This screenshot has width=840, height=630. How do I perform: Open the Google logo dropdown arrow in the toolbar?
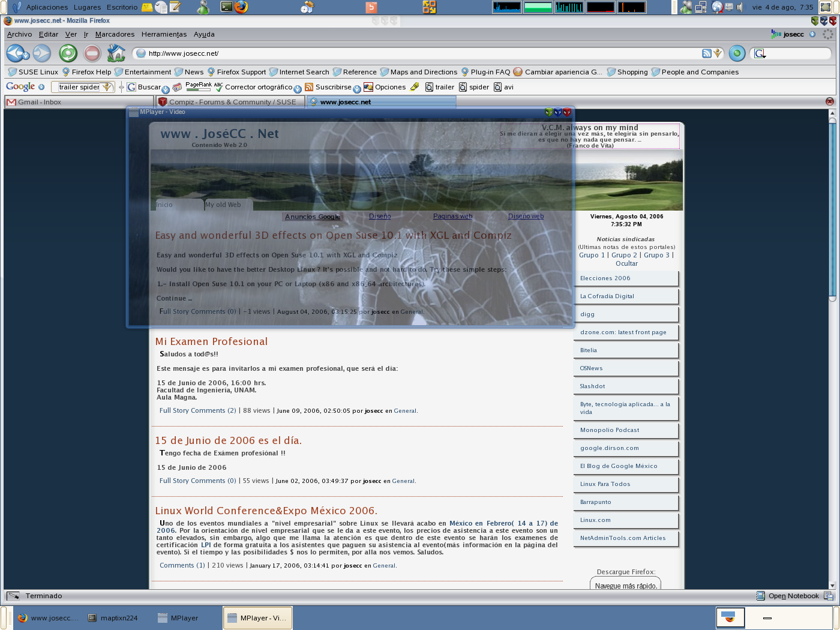(41, 87)
